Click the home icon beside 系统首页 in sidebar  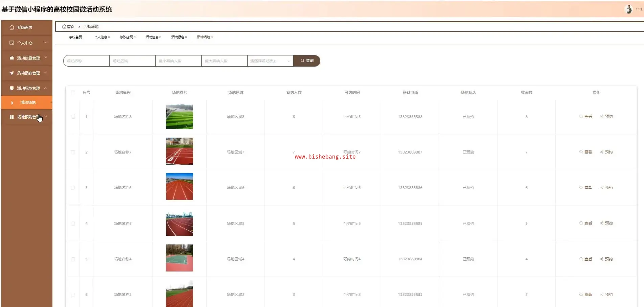click(12, 27)
